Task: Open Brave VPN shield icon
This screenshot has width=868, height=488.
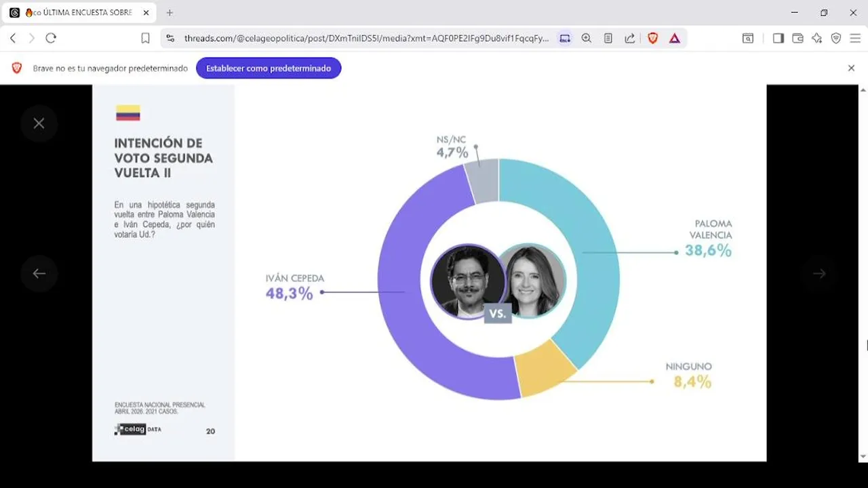Action: 836,39
